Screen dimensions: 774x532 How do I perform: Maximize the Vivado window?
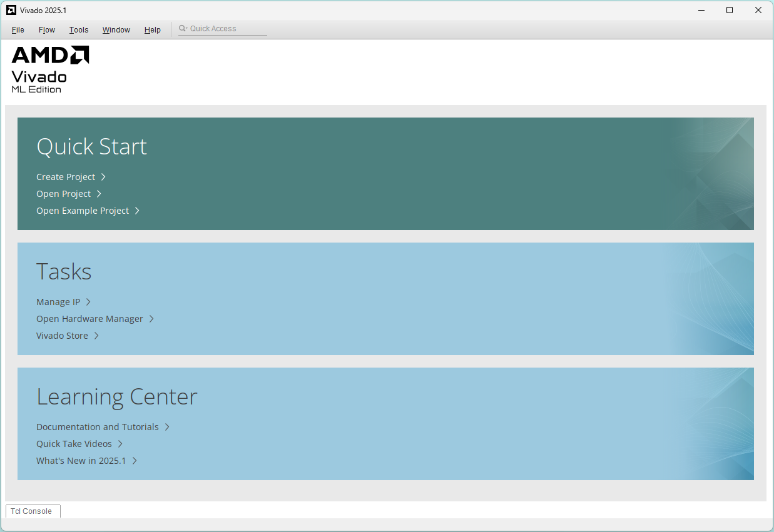730,10
